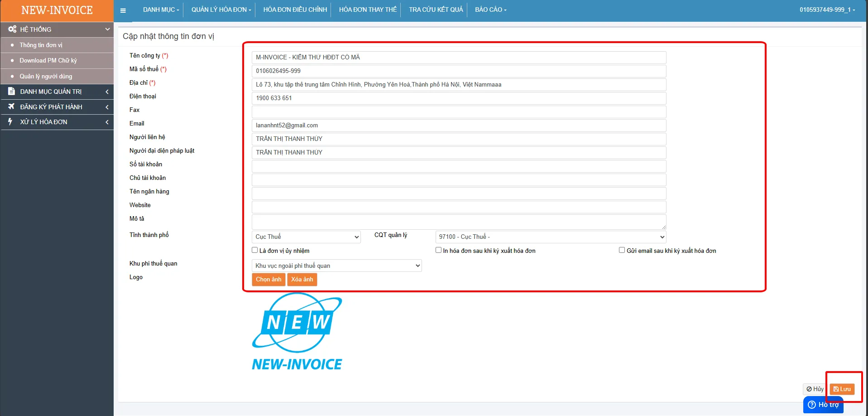Click the Chủ tài khoản input field
Viewport: 868px width, 416px height.
[459, 179]
